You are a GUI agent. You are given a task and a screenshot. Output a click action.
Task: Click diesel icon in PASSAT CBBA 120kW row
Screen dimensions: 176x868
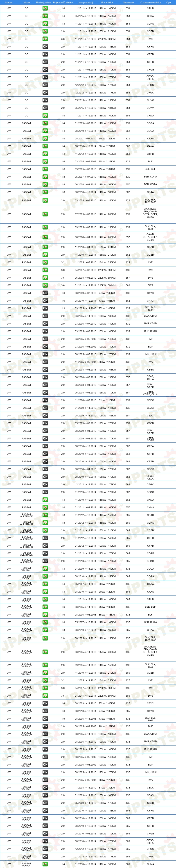pyautogui.click(x=45, y=370)
